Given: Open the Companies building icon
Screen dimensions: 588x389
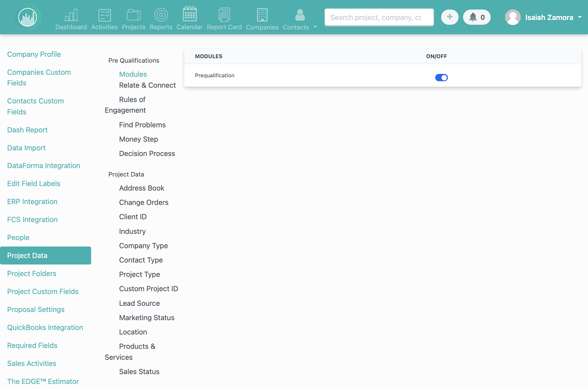Looking at the screenshot, I should pyautogui.click(x=262, y=15).
